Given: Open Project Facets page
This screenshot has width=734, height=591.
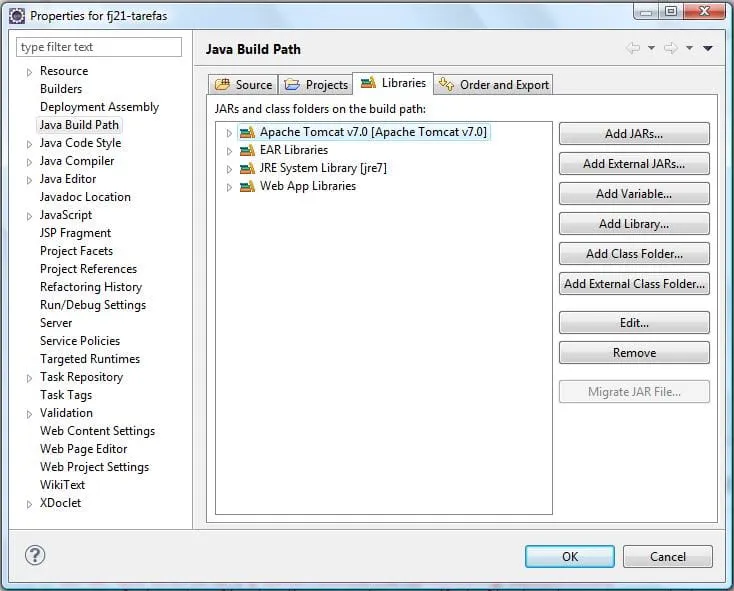Looking at the screenshot, I should 76,251.
